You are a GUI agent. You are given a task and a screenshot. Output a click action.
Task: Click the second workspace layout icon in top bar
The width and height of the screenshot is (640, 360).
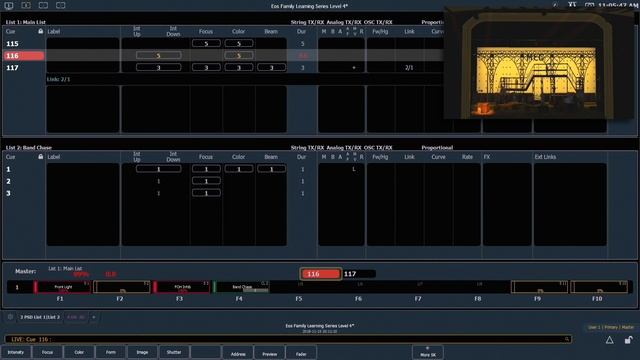pyautogui.click(x=26, y=5)
